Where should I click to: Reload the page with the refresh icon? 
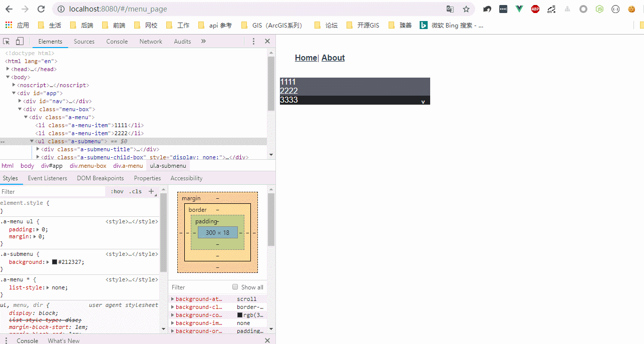pyautogui.click(x=41, y=9)
